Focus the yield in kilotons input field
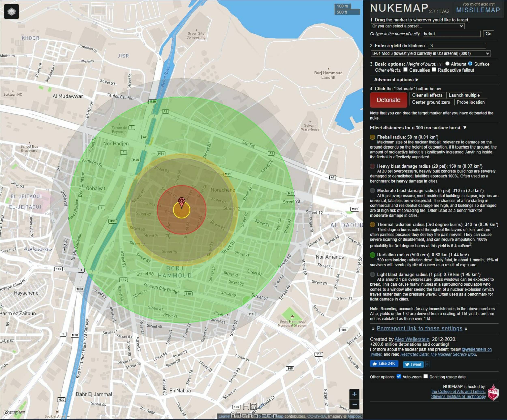This screenshot has height=420, width=507. pyautogui.click(x=457, y=46)
